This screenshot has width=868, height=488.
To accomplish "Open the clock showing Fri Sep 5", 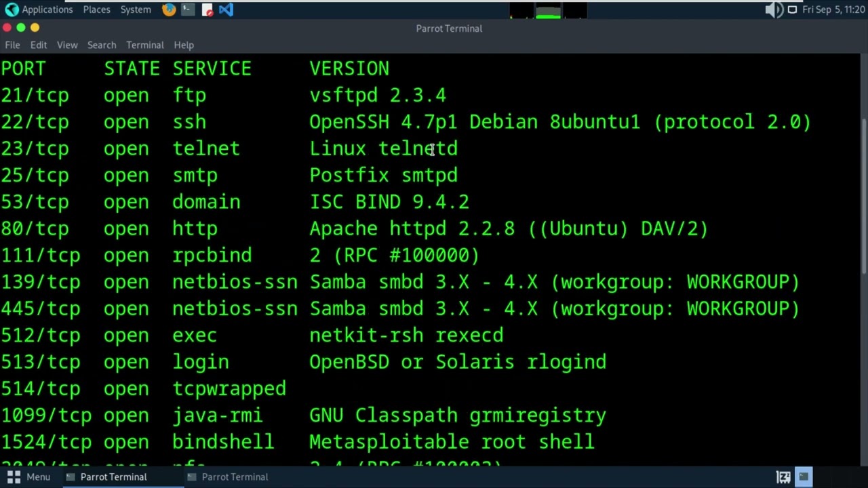I will pos(833,9).
